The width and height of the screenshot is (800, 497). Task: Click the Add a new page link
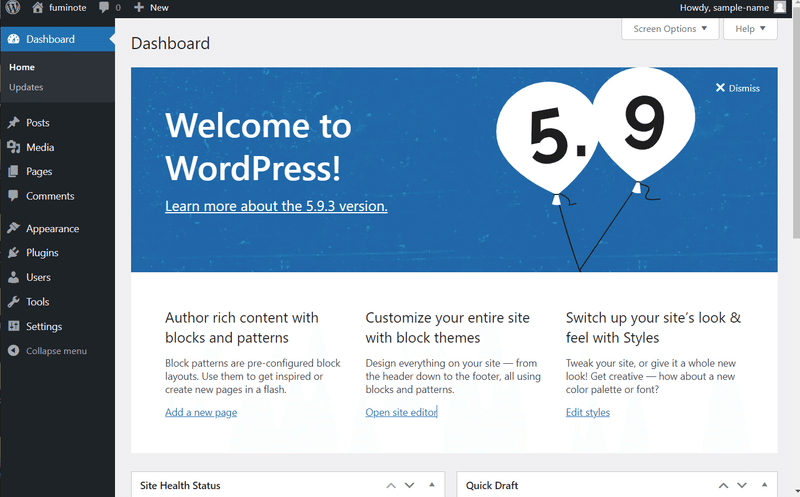coord(201,412)
